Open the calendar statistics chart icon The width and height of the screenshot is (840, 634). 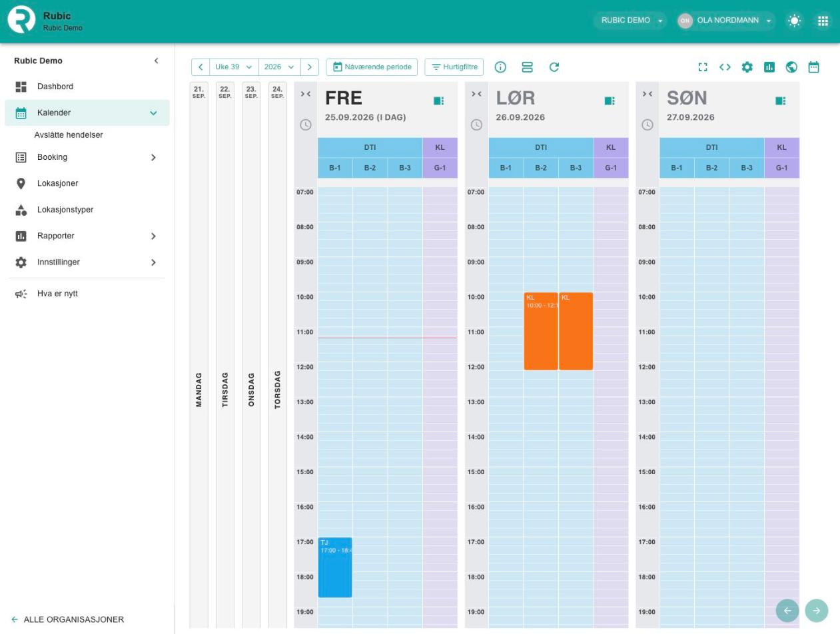pyautogui.click(x=769, y=67)
